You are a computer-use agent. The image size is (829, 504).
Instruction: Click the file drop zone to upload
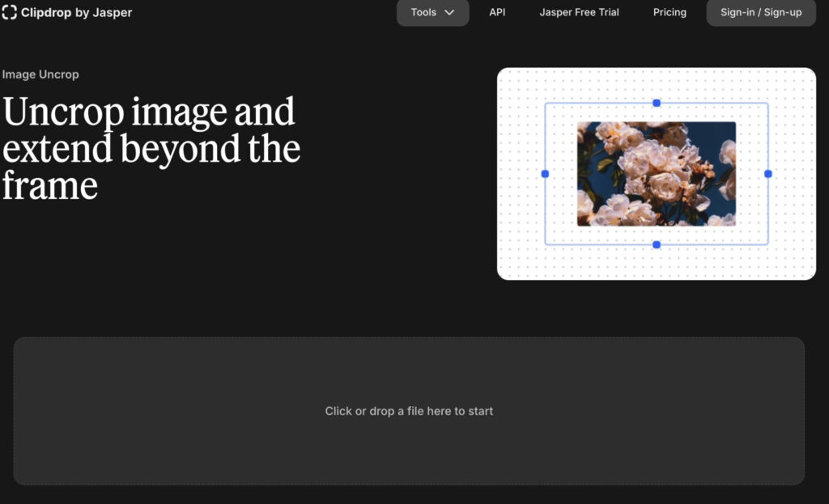(409, 453)
